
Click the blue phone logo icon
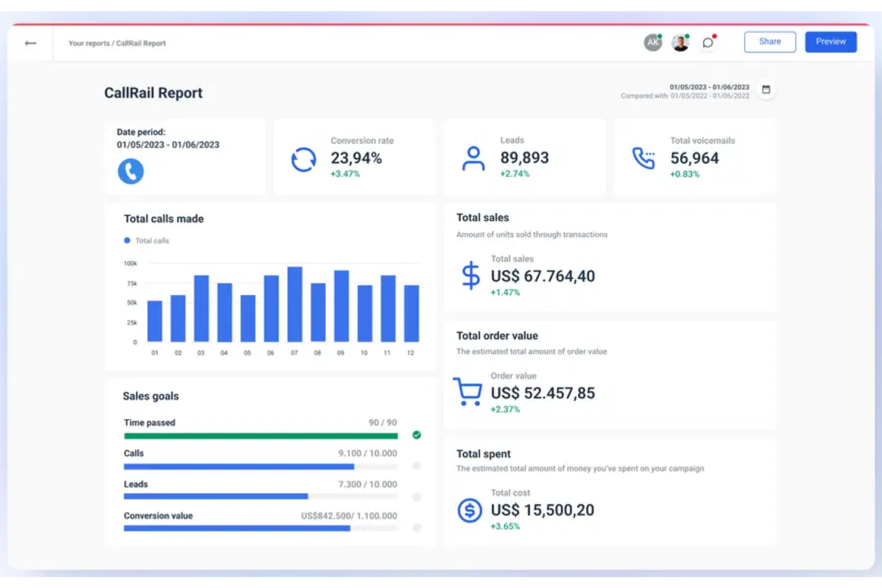[131, 171]
